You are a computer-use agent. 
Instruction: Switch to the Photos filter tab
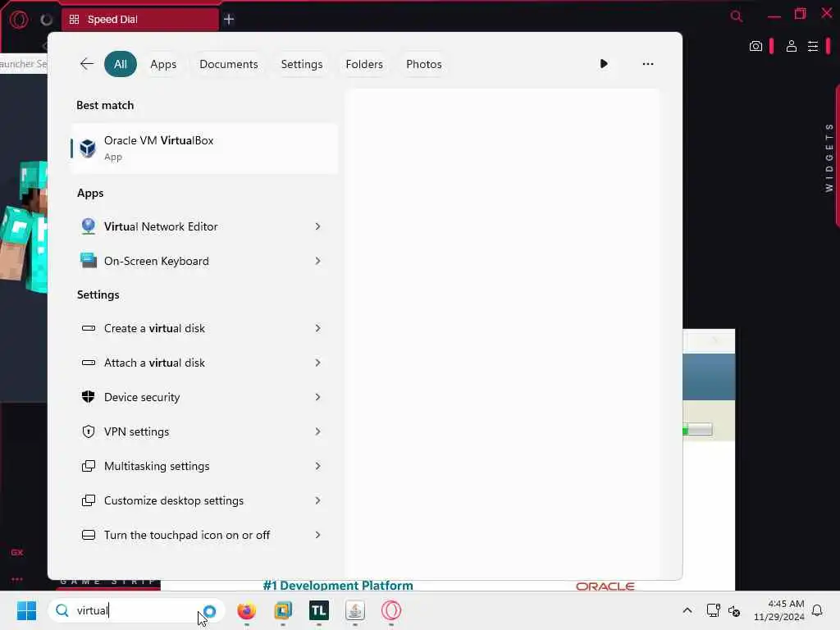(x=424, y=64)
